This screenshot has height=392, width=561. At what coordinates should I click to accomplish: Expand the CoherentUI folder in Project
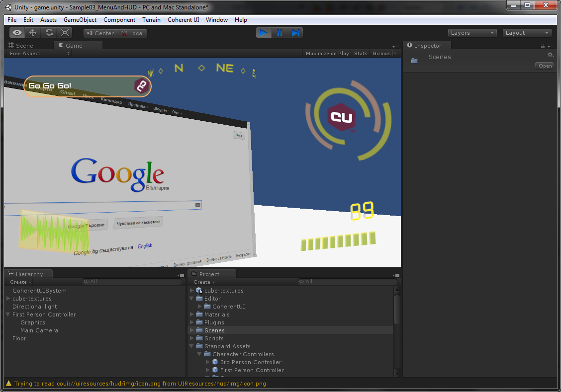tap(199, 307)
